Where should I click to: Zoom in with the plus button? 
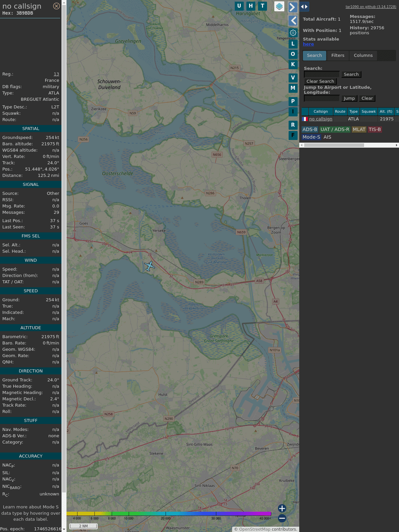point(282,508)
